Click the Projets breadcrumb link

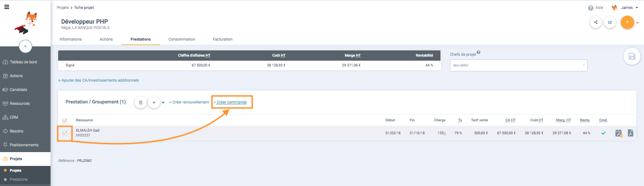tap(62, 8)
